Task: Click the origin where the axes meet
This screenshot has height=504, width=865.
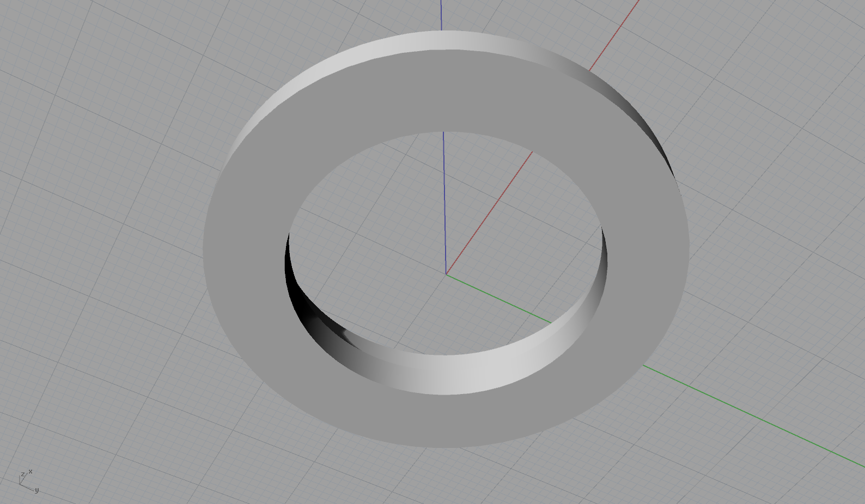Action: [446, 274]
